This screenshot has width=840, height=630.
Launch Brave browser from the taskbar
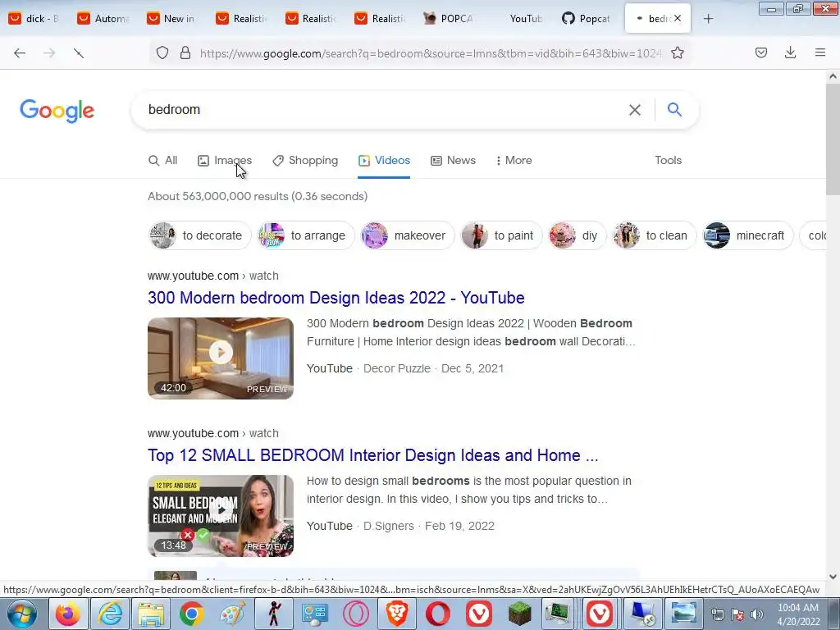[397, 614]
